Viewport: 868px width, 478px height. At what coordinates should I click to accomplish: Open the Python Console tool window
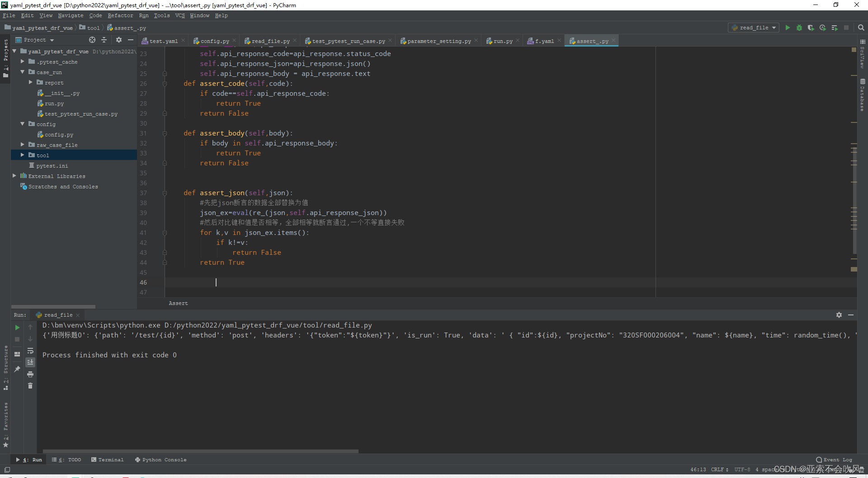point(160,459)
